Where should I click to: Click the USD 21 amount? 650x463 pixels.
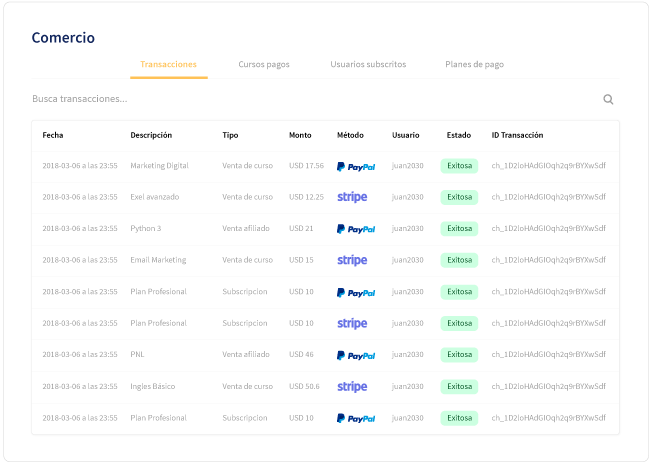coord(301,228)
